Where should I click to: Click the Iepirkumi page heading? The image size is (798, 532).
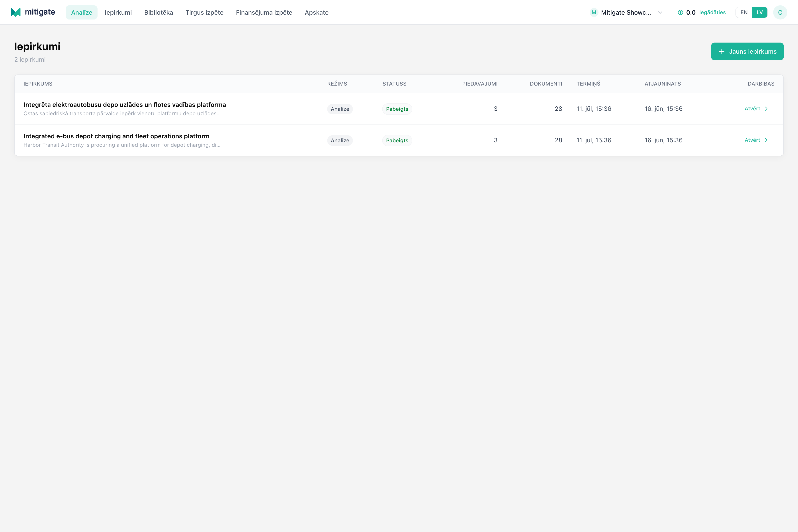pos(37,47)
